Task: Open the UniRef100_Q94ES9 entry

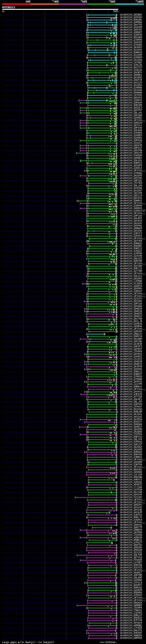Action: 131,309
